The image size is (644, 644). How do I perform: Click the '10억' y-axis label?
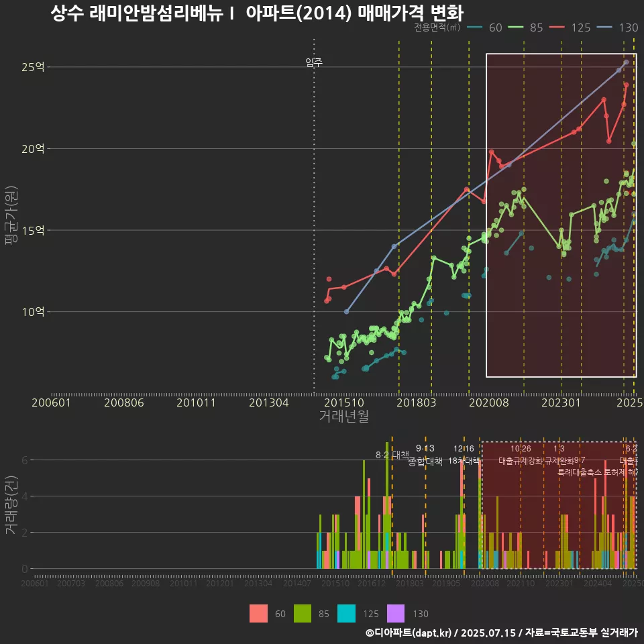[33, 312]
